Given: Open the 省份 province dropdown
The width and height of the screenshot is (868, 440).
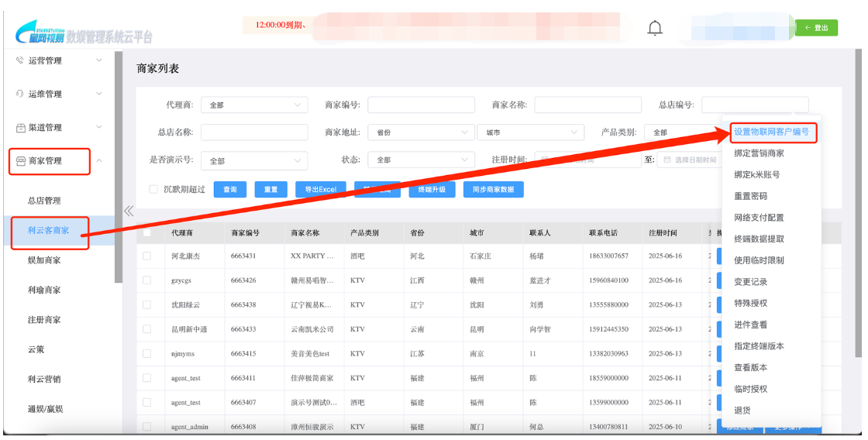Looking at the screenshot, I should click(x=421, y=132).
